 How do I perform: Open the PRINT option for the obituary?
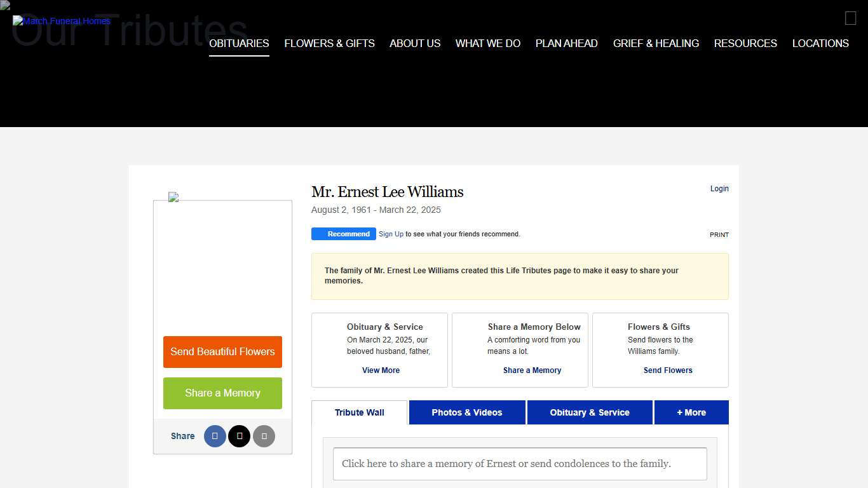click(719, 234)
